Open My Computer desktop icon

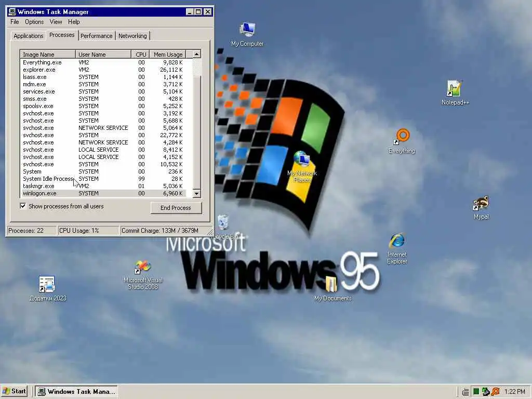(x=247, y=34)
